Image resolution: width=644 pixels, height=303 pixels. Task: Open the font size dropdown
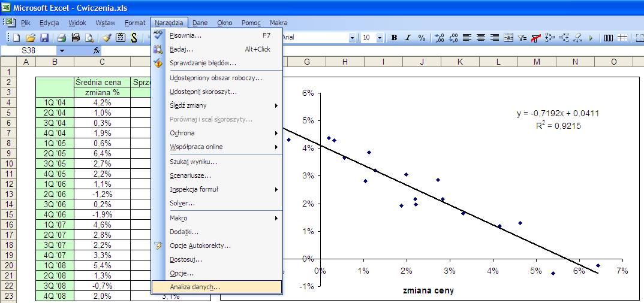pos(380,38)
